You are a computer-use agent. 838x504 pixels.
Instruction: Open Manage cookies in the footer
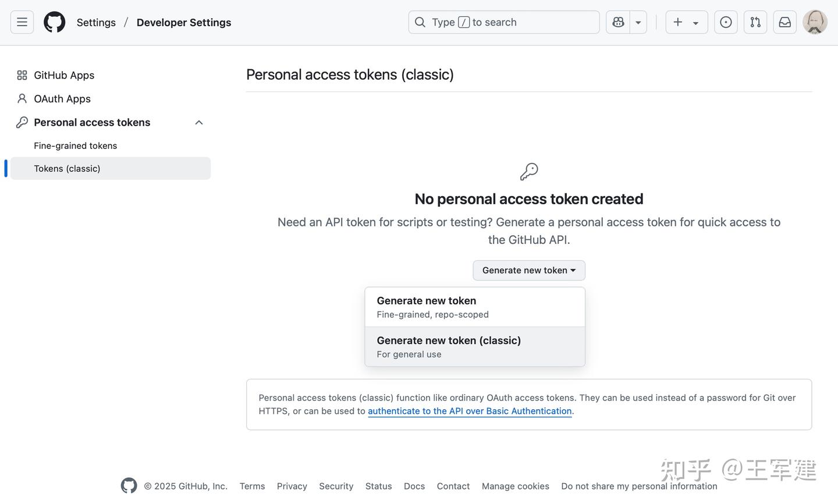click(515, 486)
